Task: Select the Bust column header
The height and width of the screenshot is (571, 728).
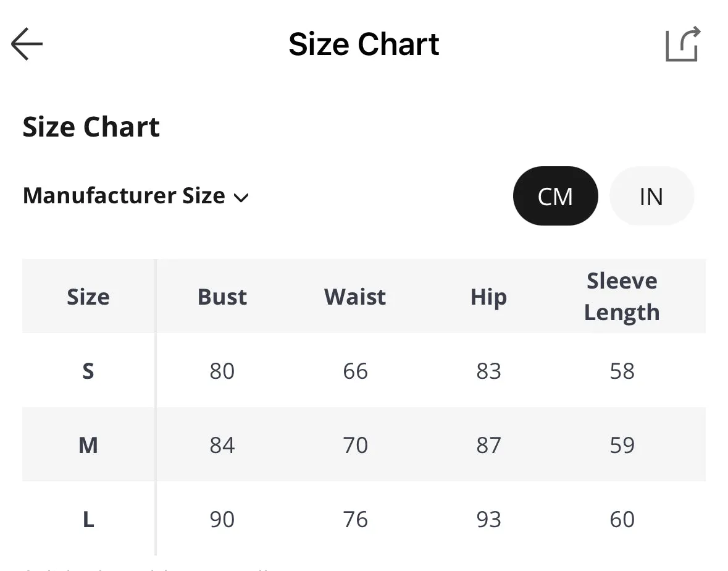Action: (x=222, y=297)
